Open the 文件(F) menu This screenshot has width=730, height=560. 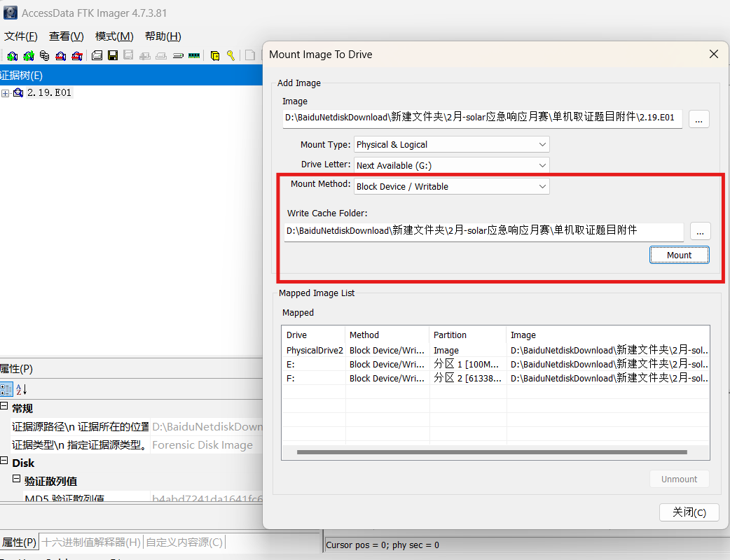[x=21, y=36]
